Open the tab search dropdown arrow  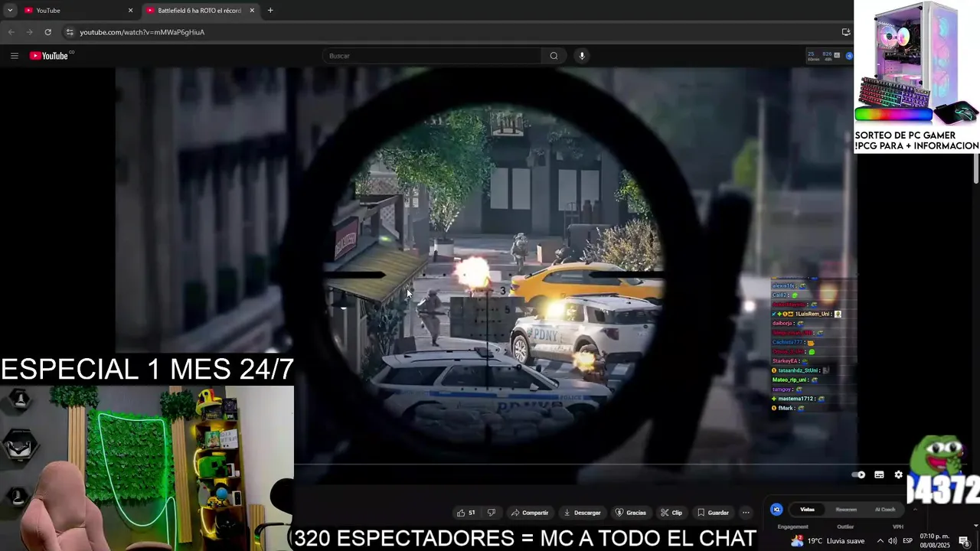9,10
